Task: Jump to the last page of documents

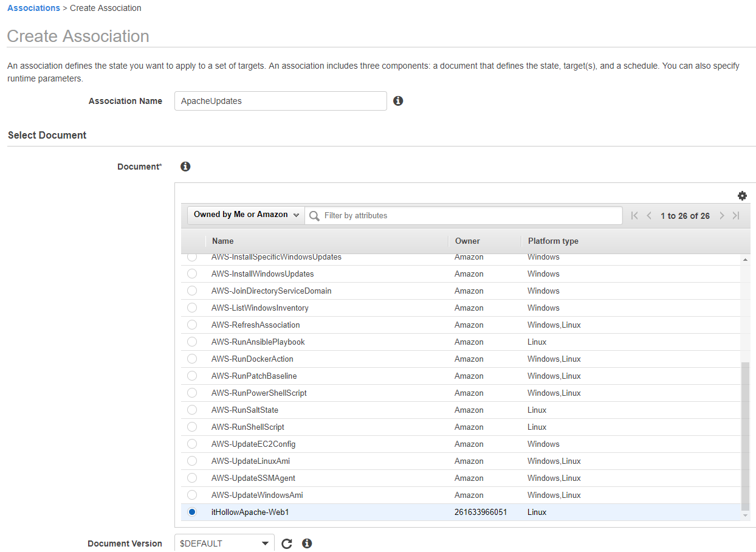Action: coord(736,216)
